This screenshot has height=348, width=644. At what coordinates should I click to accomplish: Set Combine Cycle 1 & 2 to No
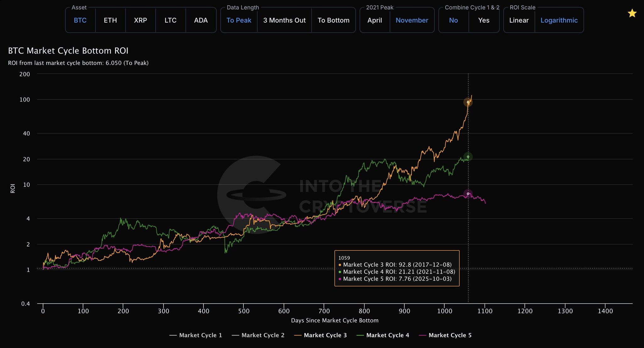[453, 20]
